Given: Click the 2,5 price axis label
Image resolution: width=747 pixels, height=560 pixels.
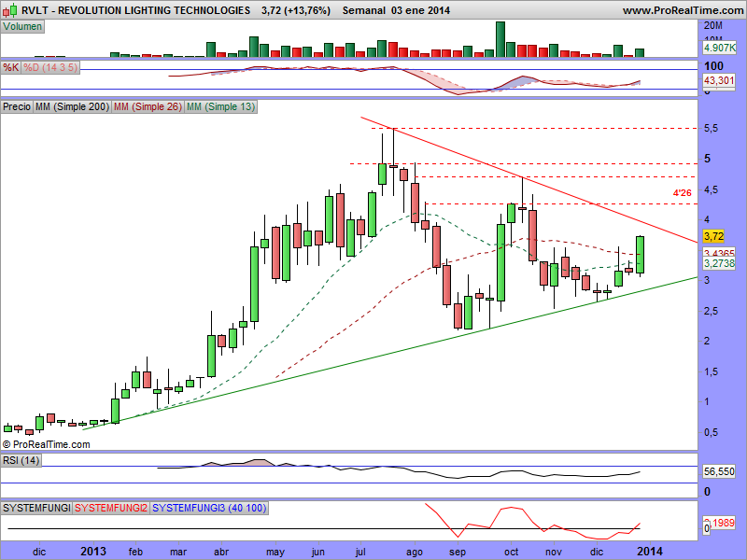Looking at the screenshot, I should [712, 311].
